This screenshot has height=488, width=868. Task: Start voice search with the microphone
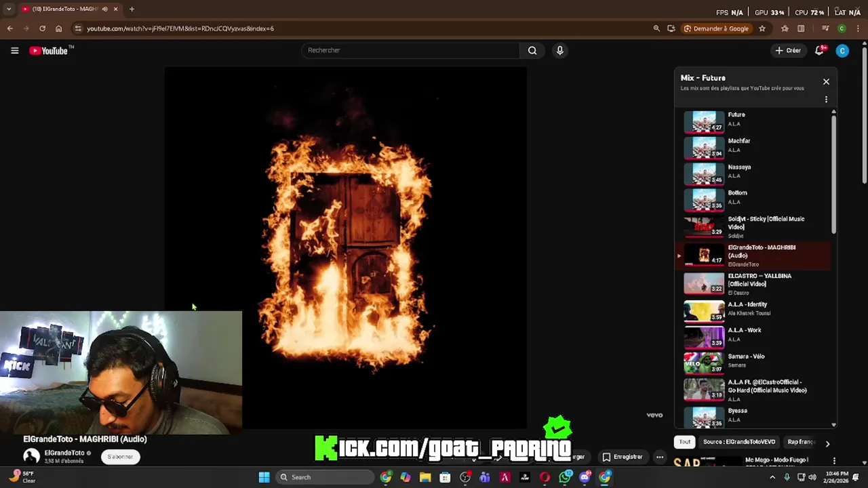(559, 50)
